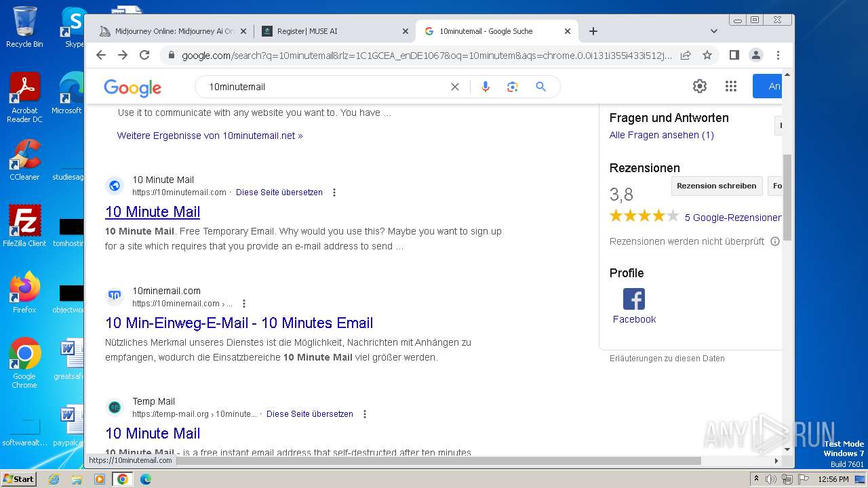Open Temp Mail 10 Minute Mail link

pyautogui.click(x=153, y=433)
